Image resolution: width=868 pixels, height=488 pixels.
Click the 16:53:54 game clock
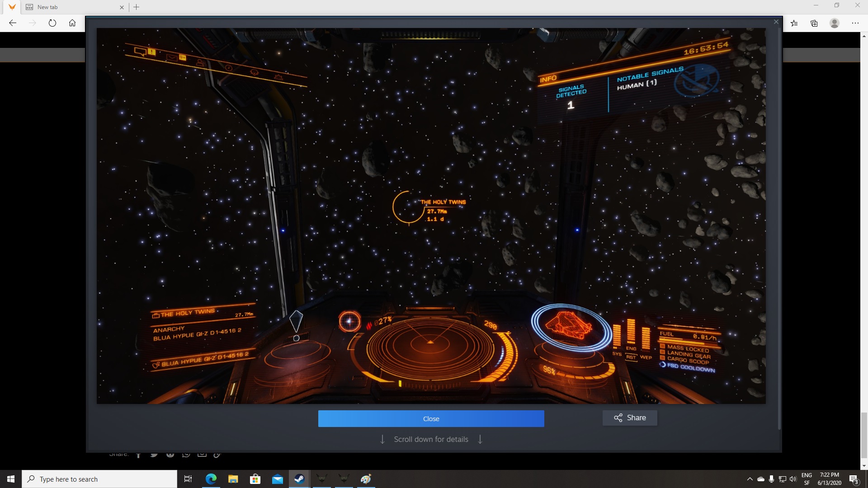coord(706,48)
